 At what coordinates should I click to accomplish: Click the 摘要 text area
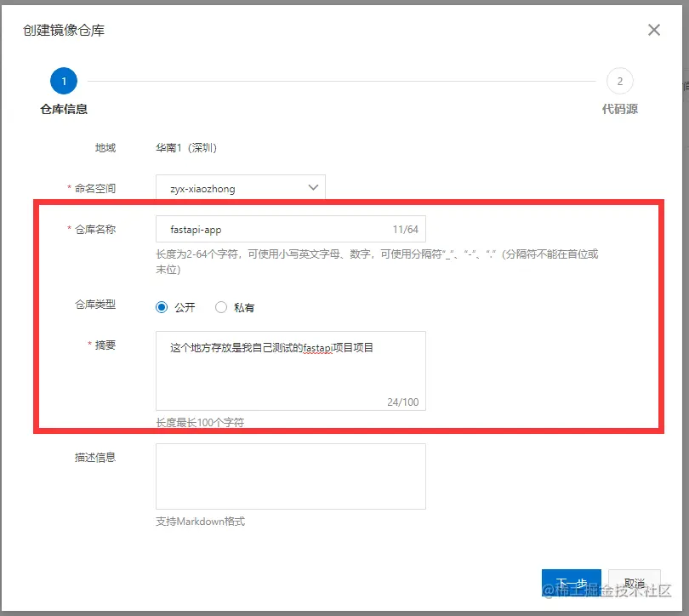click(x=290, y=371)
